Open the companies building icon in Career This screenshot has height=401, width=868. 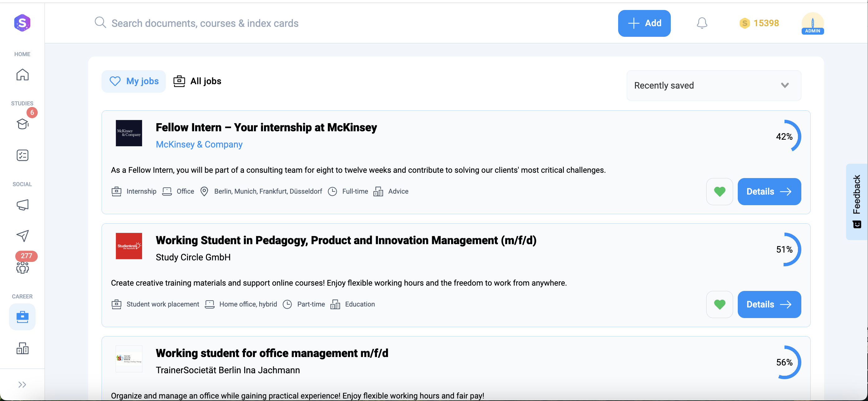tap(22, 348)
